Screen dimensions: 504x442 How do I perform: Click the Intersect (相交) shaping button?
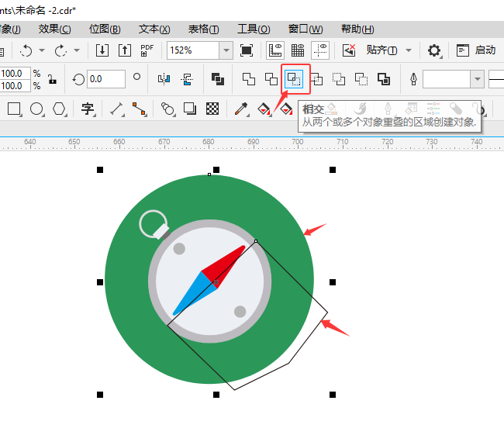tap(295, 79)
